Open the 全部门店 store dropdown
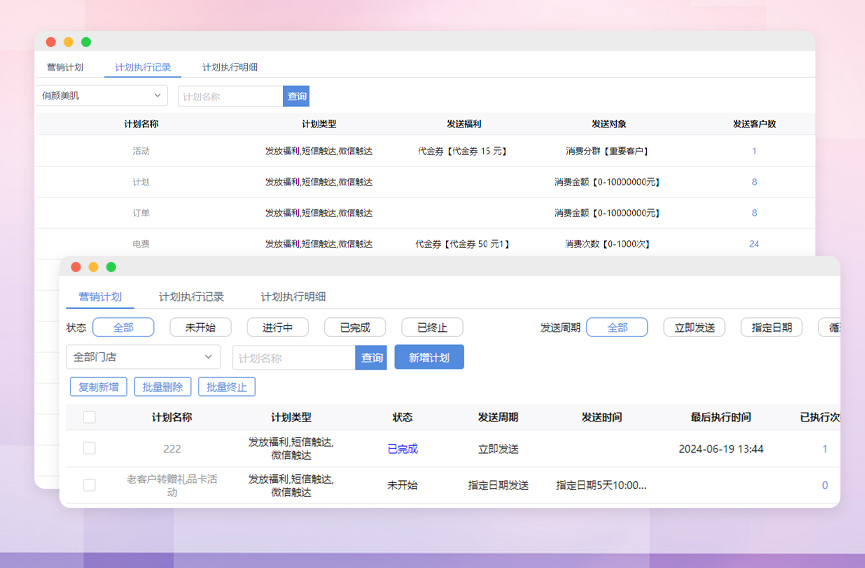865x568 pixels. point(143,357)
